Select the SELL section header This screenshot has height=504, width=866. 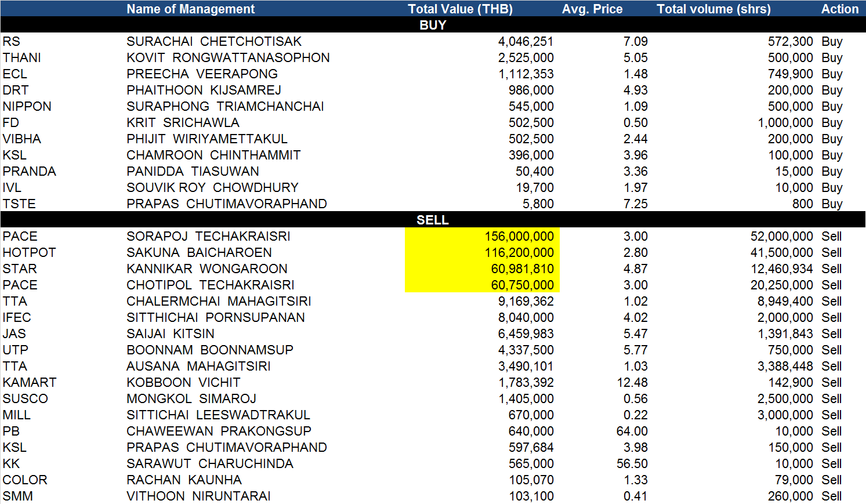(433, 220)
